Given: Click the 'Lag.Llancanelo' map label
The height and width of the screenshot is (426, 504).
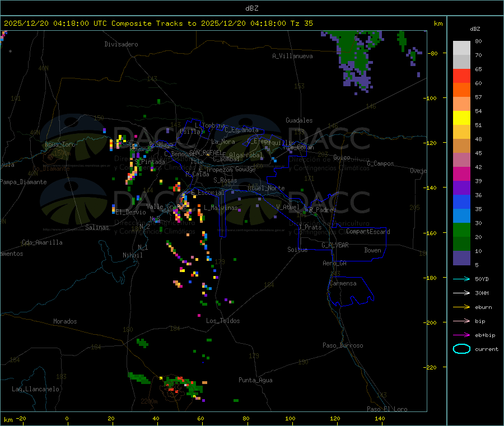Looking at the screenshot, I should pos(35,389).
